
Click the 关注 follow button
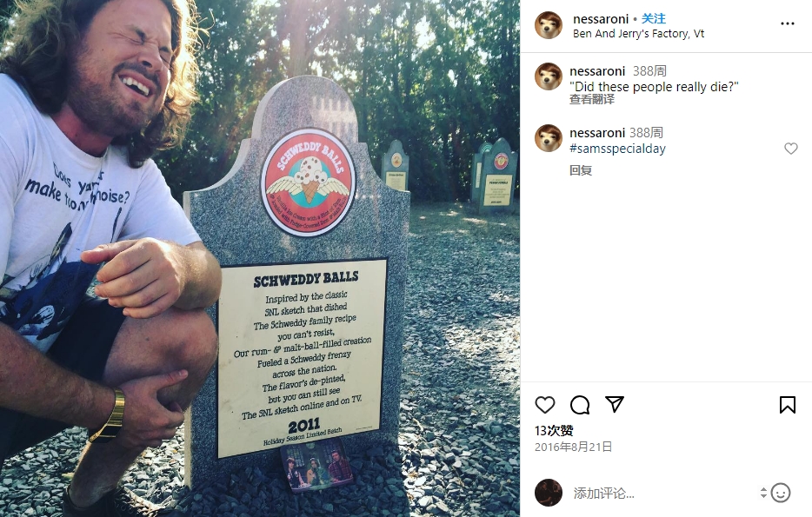coord(654,18)
